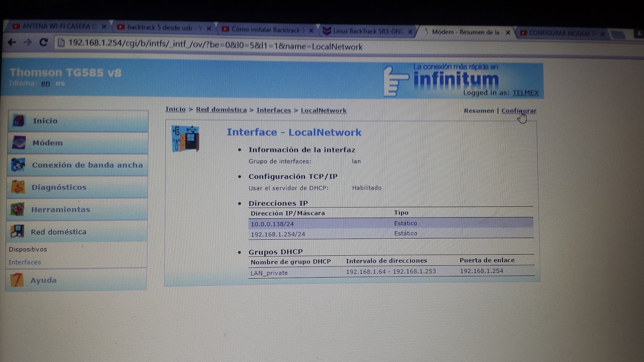
Task: Click Red doméstica in the breadcrumb
Action: pos(221,110)
